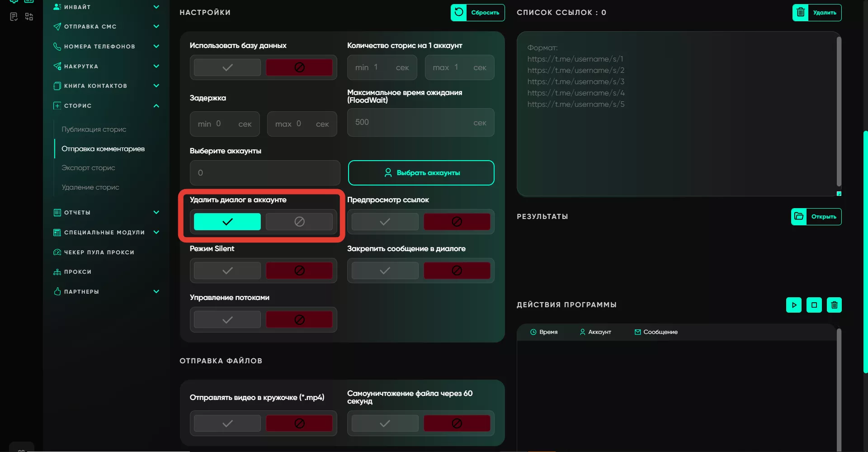Disable 'Самоуничтожение файла' option
This screenshot has height=452, width=868.
coord(457,423)
